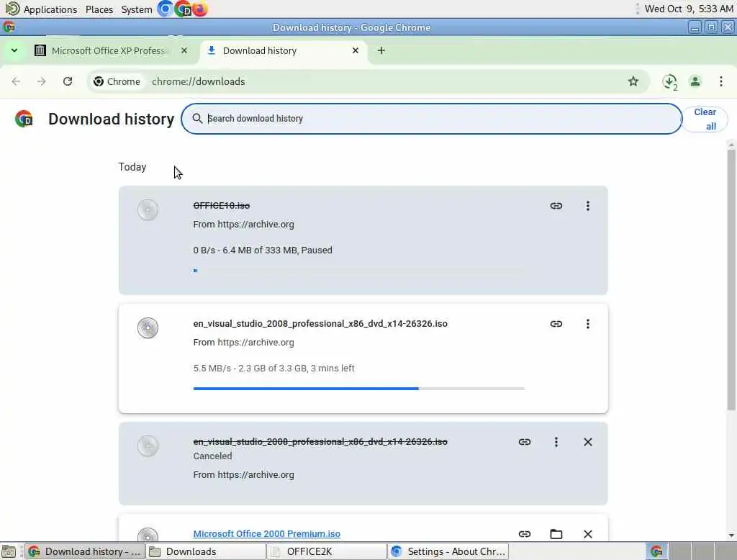Click Download history taskbar button

click(x=85, y=551)
